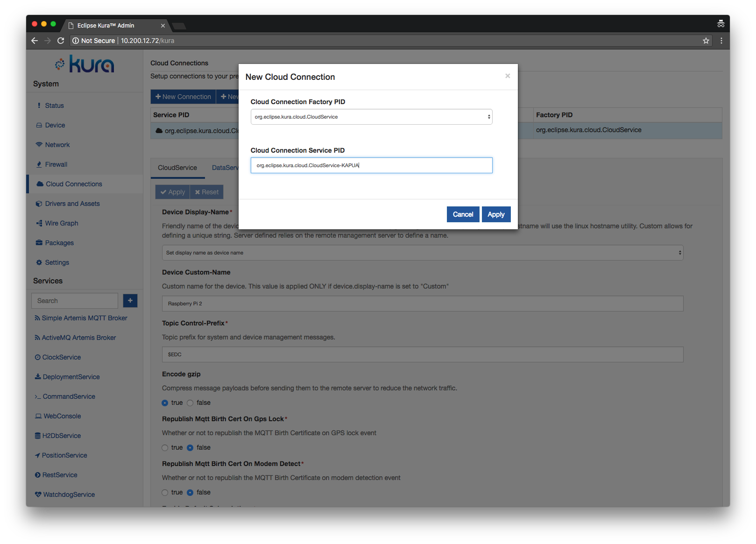This screenshot has height=544, width=756.
Task: Set Encode gzip to true
Action: tap(165, 403)
